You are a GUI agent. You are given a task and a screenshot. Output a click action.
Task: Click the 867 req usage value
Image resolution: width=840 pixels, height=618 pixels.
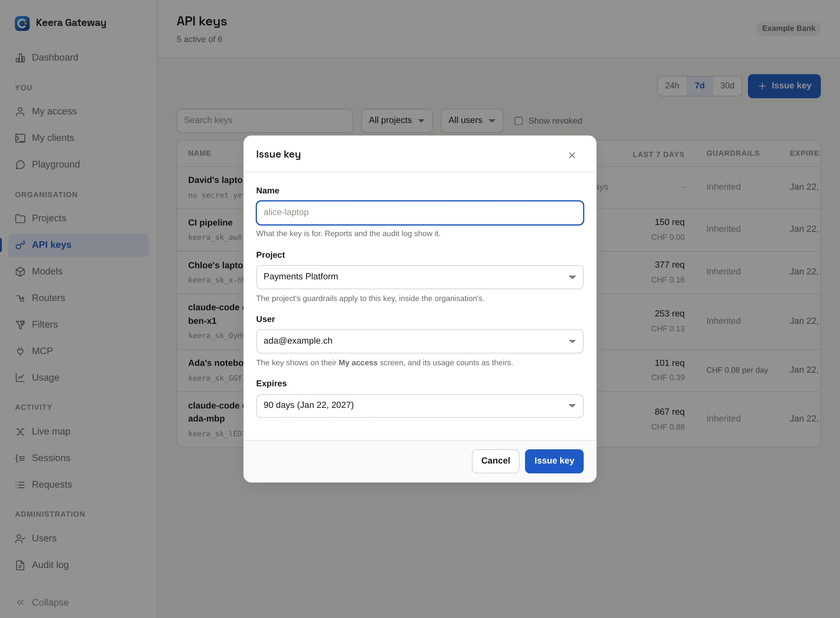[x=670, y=412]
